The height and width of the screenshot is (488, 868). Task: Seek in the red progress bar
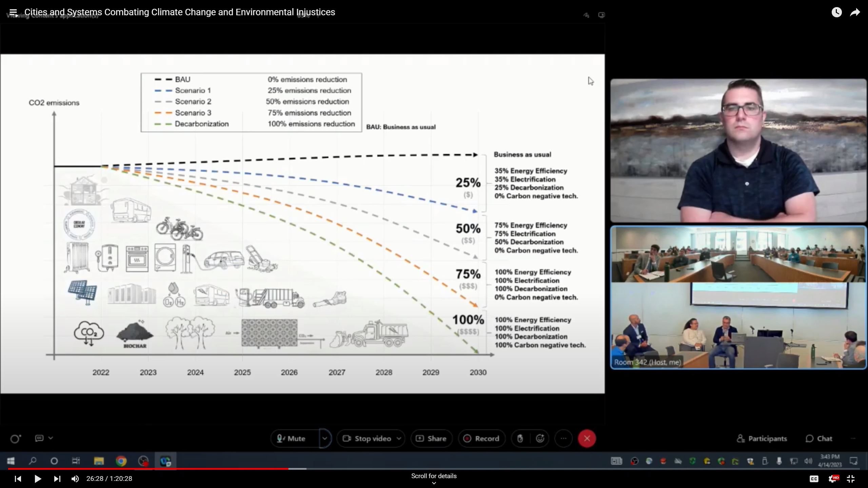[148, 469]
